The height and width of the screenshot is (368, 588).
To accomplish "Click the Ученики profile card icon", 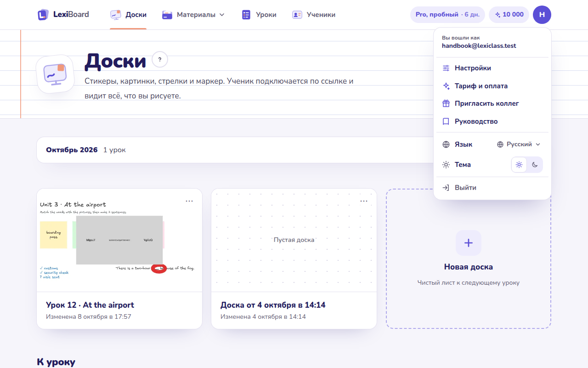I will (297, 15).
